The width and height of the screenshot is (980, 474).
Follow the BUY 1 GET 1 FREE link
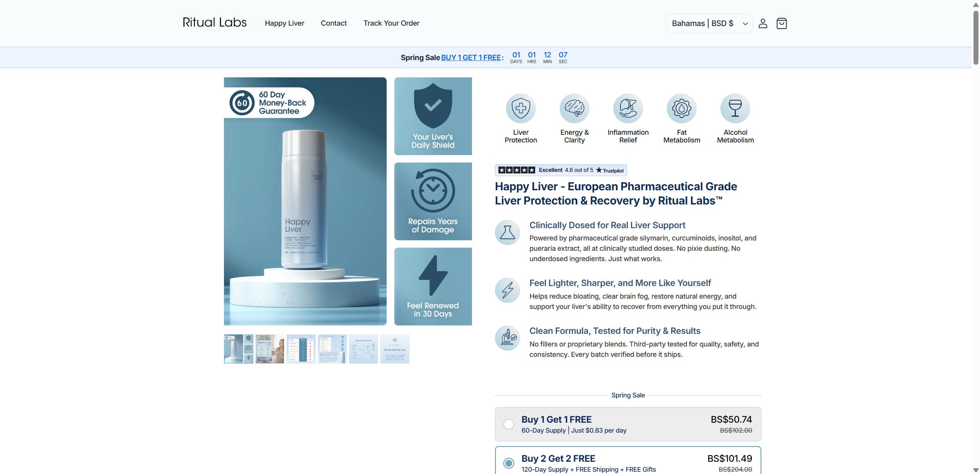[471, 57]
